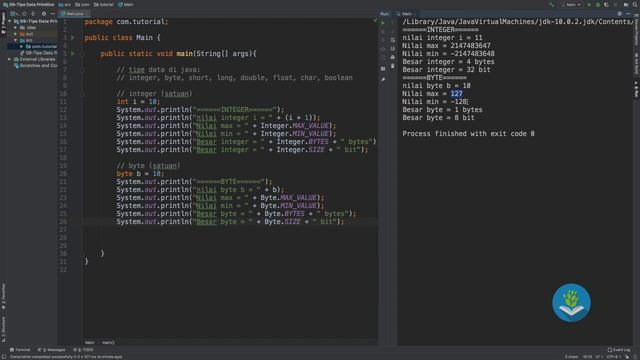The image size is (640, 360).
Task: Click breadcrumb project name 09-Tipe Data Primitive
Action: coord(29,4)
